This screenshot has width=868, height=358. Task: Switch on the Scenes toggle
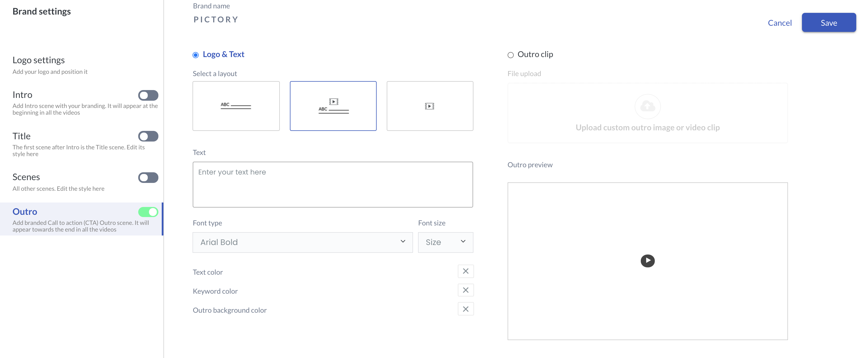(x=148, y=178)
